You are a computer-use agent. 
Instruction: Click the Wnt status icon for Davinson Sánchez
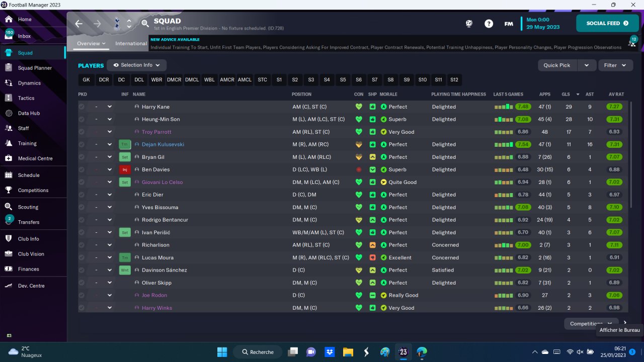(125, 270)
